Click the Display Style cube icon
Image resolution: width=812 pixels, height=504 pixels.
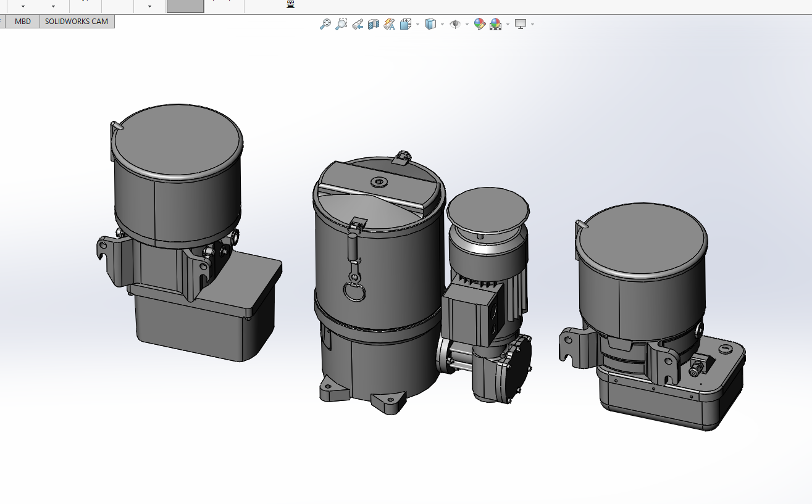click(430, 25)
